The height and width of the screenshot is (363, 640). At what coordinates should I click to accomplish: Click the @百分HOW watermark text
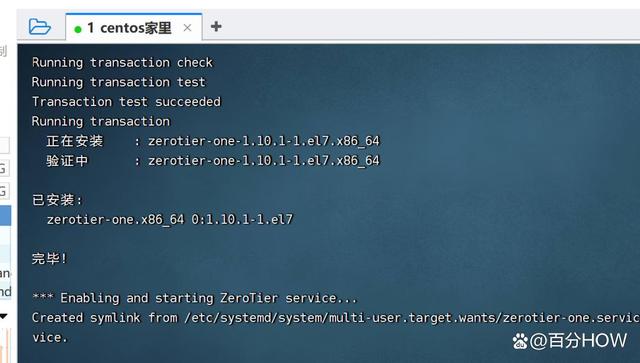[578, 341]
